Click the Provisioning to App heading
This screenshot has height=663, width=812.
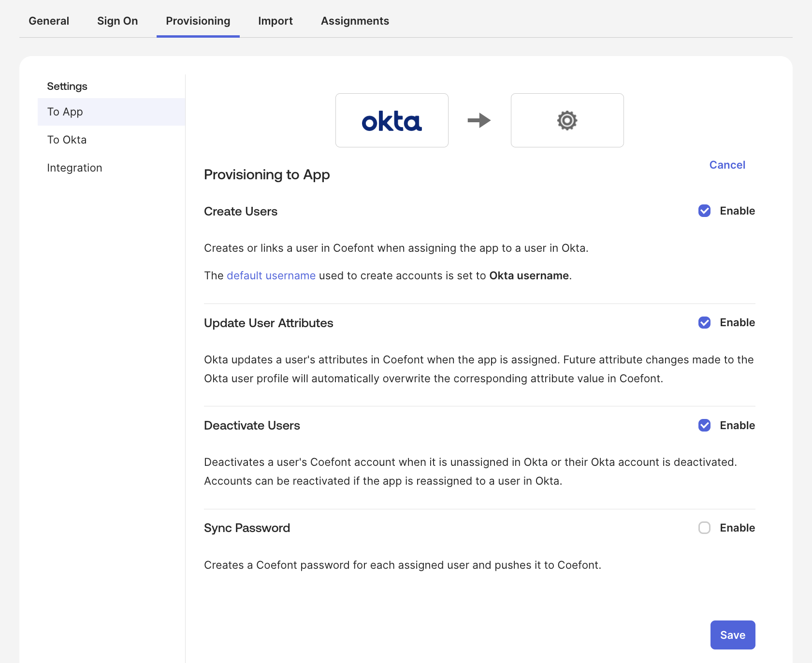[x=267, y=174]
